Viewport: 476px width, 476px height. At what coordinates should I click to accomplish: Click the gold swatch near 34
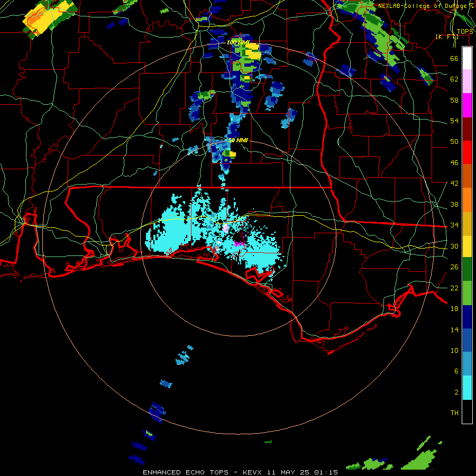(x=467, y=224)
